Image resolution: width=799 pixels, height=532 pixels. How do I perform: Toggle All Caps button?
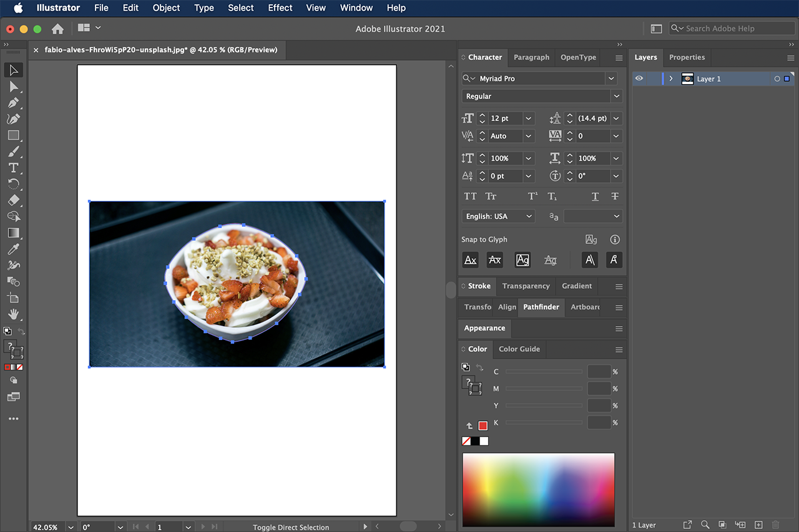click(x=471, y=196)
